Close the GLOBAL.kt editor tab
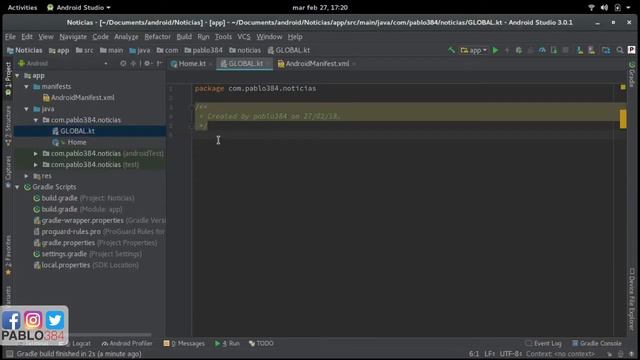 tap(268, 64)
